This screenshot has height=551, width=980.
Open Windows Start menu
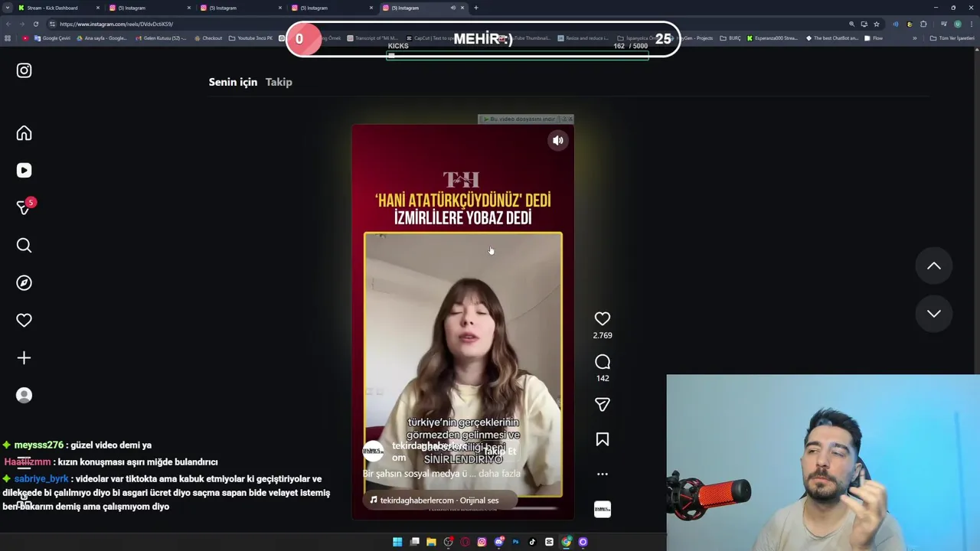point(397,542)
